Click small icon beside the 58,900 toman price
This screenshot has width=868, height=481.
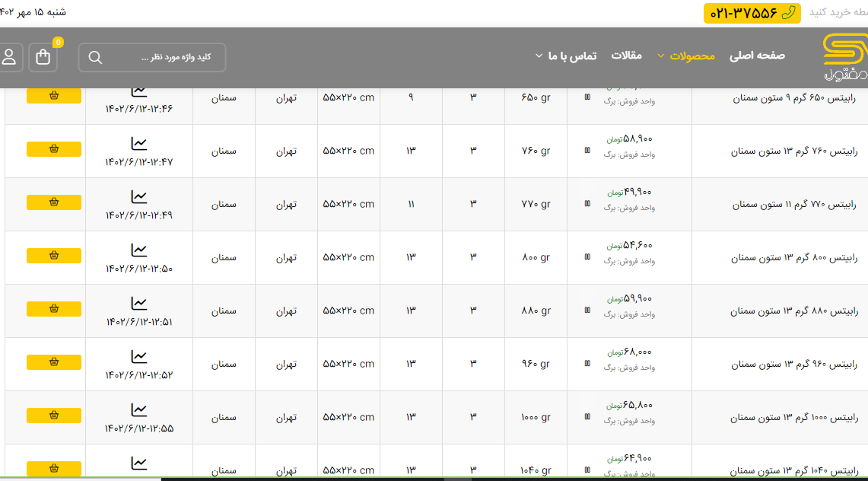coord(587,151)
